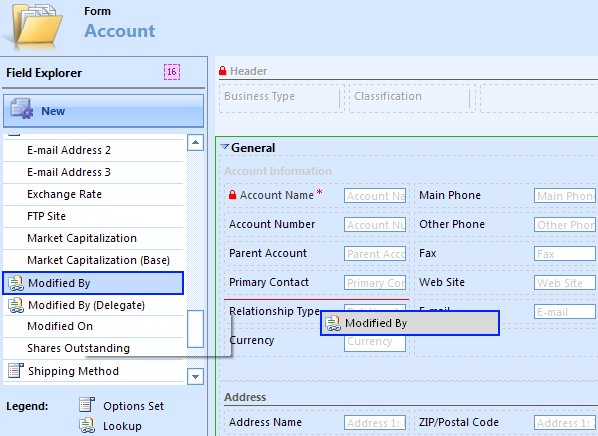
Task: Click the field list scrollbar thumb
Action: point(196,329)
